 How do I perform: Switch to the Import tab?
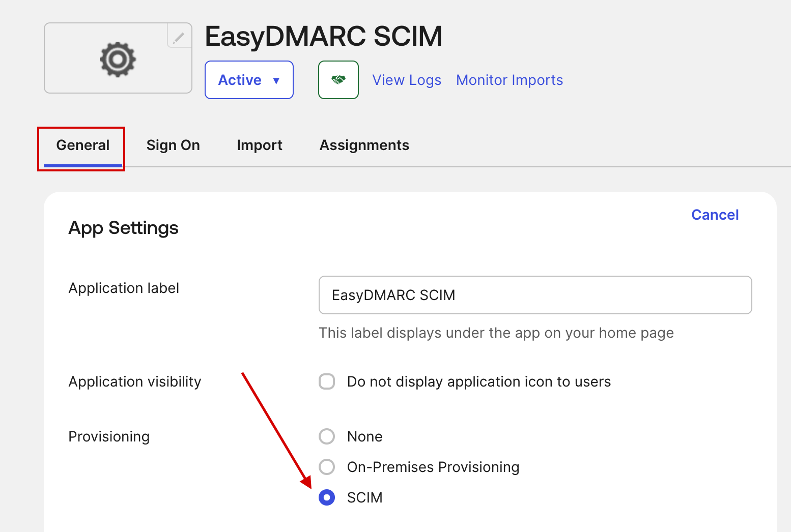point(260,145)
